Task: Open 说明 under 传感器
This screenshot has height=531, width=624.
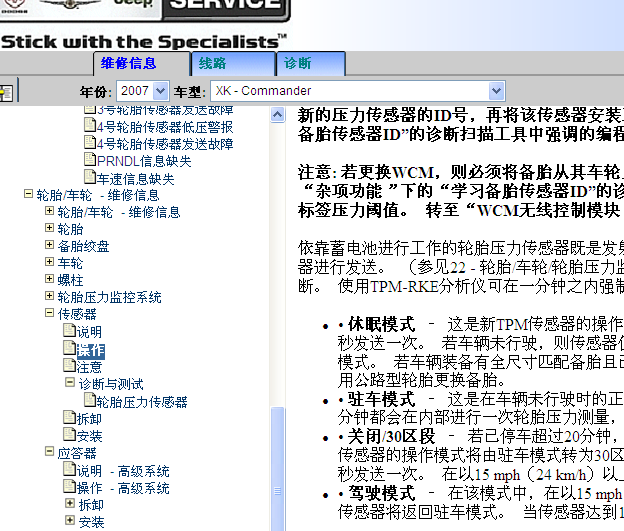Action: coord(89,332)
